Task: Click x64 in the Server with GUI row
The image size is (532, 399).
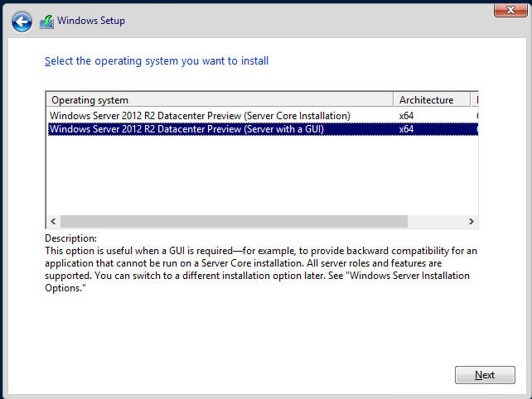Action: click(x=406, y=129)
